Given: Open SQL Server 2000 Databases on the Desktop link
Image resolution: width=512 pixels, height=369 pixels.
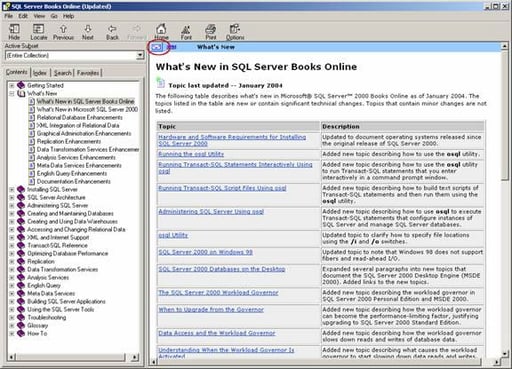Looking at the screenshot, I should click(222, 269).
